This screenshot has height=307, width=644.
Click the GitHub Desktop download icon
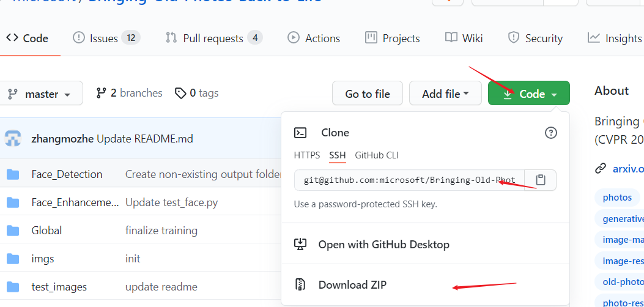pos(300,244)
